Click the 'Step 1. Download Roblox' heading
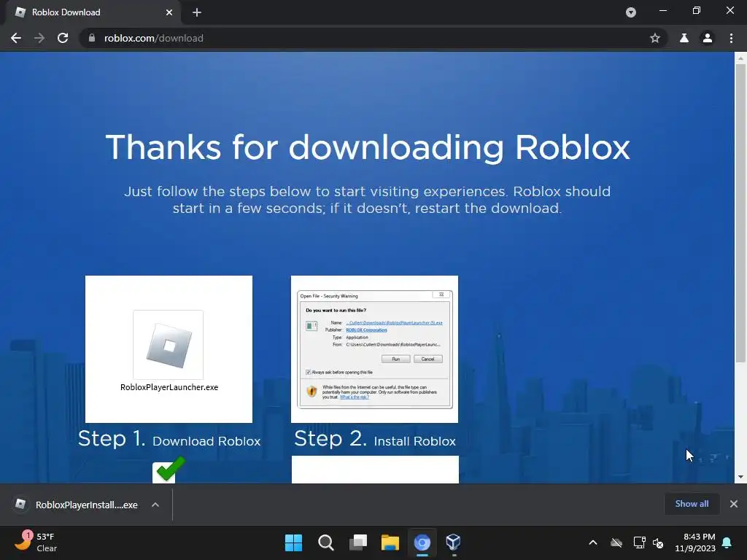Viewport: 747px width, 560px height. point(169,439)
